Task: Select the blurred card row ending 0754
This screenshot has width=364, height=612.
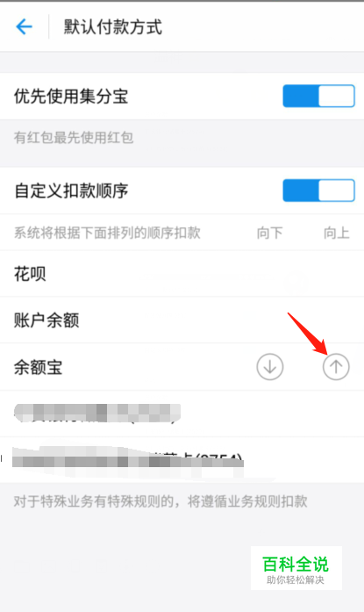Action: 182,459
